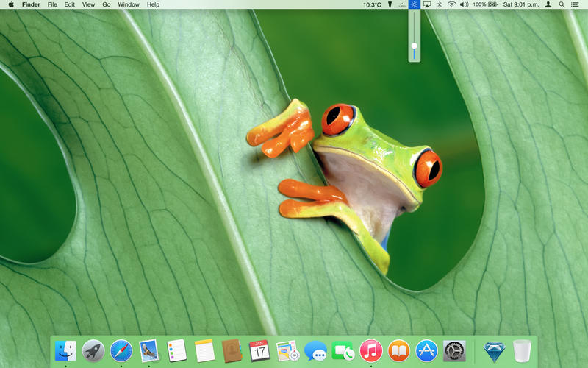The image size is (588, 368).
Task: Open the volume speaker menu
Action: click(464, 4)
